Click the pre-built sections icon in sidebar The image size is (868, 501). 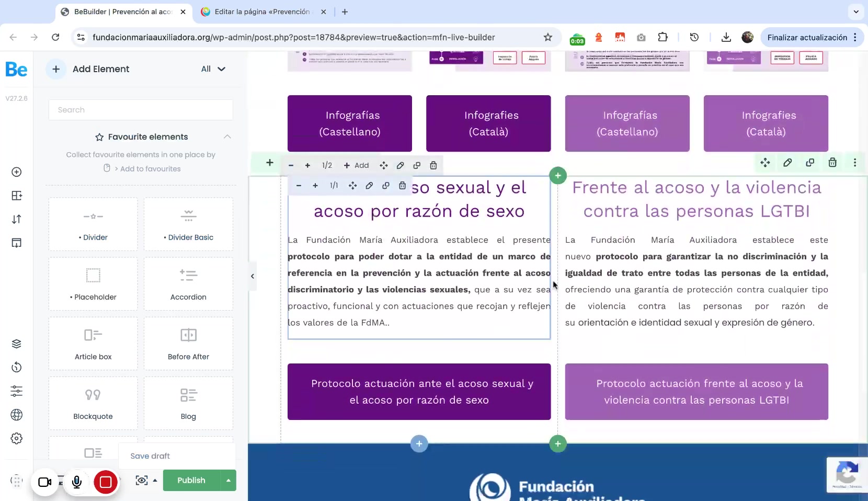[x=17, y=196]
